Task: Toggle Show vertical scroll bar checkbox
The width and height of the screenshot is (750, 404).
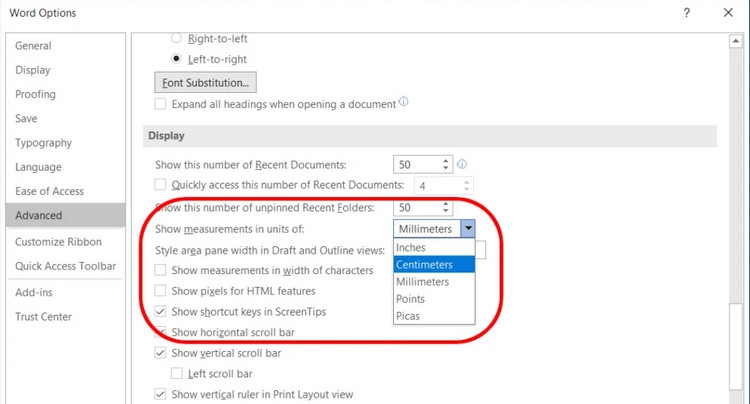Action: coord(160,353)
